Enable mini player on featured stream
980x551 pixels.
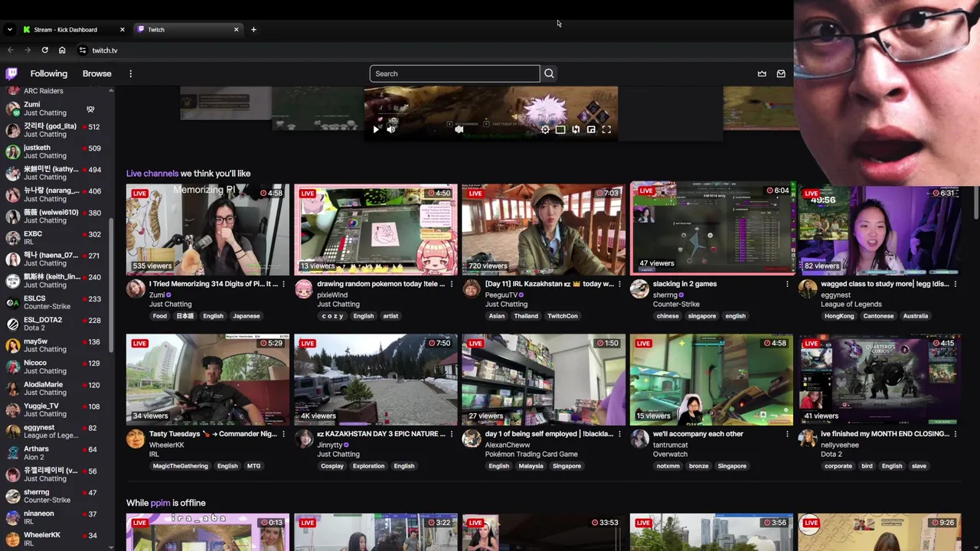click(x=591, y=129)
